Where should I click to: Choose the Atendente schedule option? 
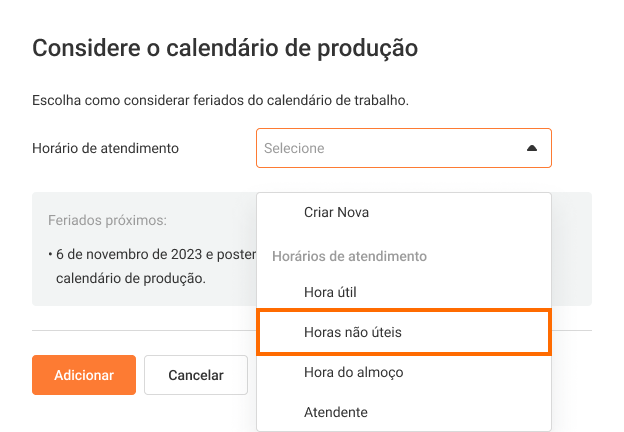click(335, 412)
